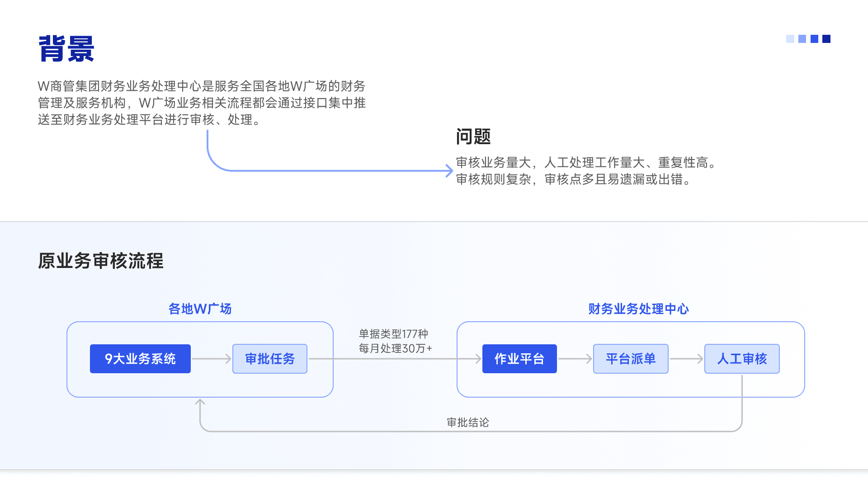Select the 审批任务 box

tap(270, 359)
